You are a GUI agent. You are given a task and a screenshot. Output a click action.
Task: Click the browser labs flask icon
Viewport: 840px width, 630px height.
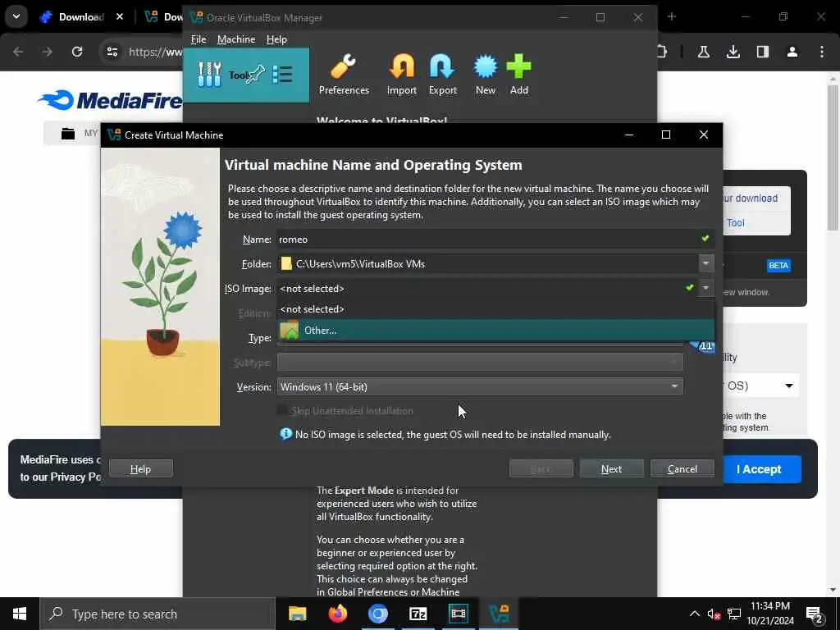(703, 52)
